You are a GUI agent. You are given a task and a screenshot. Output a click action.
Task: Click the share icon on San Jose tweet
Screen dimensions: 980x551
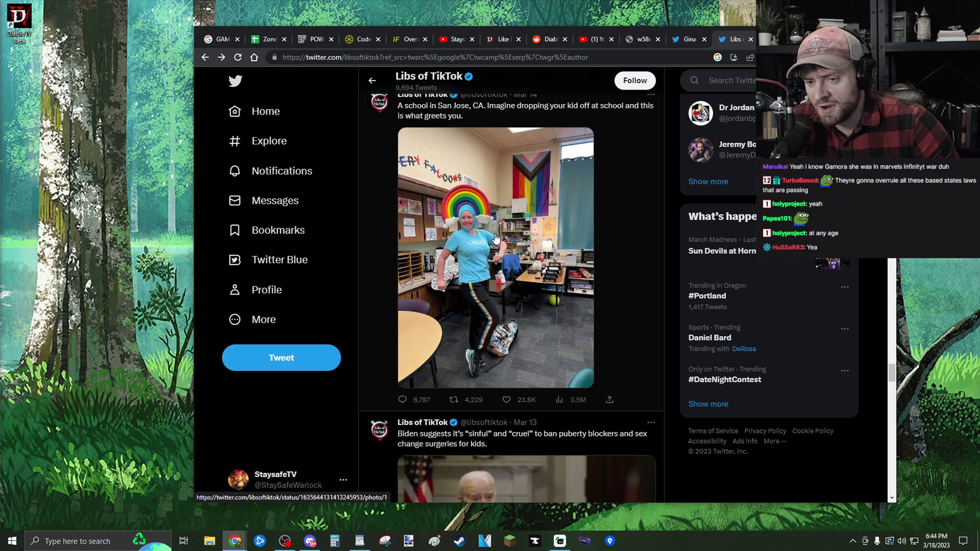pos(609,399)
